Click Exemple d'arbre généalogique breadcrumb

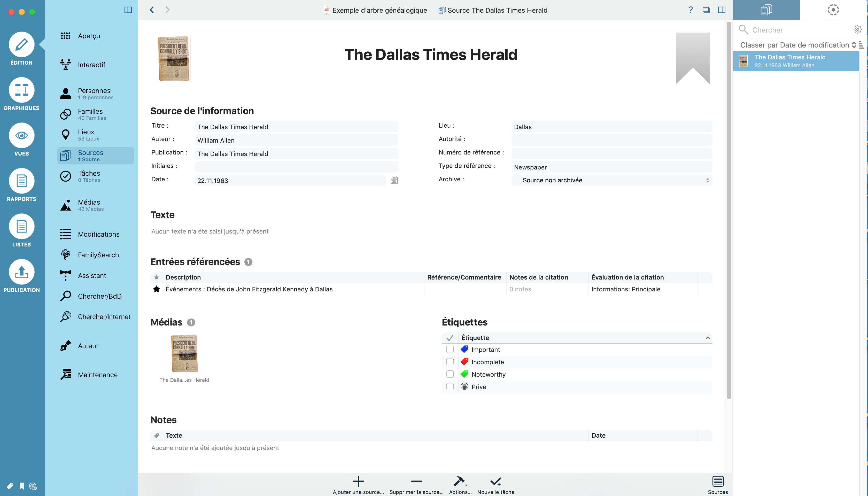click(x=375, y=10)
